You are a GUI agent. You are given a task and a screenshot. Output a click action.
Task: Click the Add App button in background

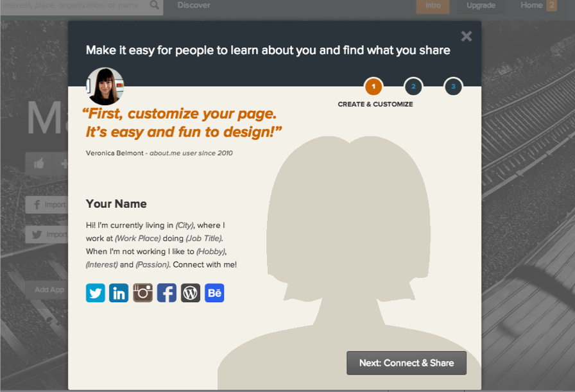(48, 289)
